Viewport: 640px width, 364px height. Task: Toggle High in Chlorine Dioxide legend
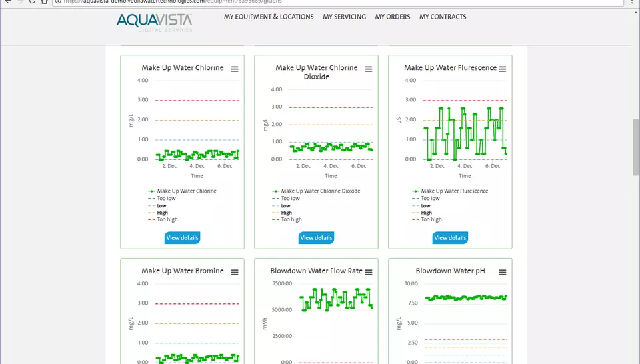(x=282, y=213)
